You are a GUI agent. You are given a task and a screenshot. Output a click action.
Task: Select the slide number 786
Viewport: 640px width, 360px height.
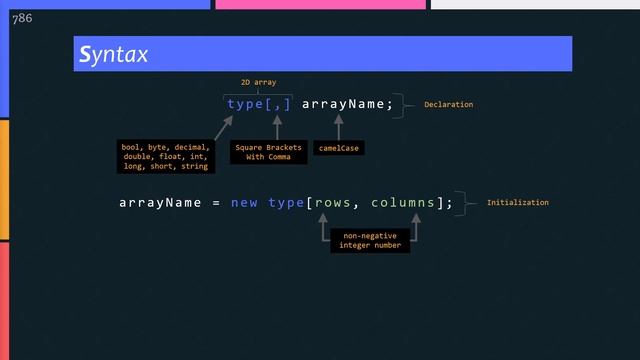pyautogui.click(x=22, y=18)
